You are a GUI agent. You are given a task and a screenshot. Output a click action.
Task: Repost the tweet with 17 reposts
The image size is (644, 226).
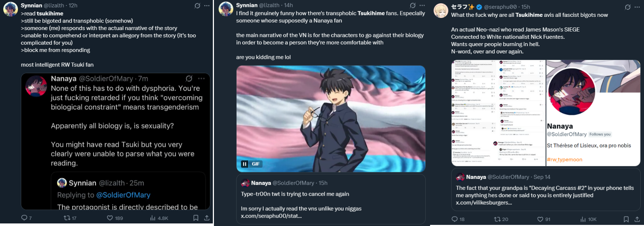[x=67, y=218]
